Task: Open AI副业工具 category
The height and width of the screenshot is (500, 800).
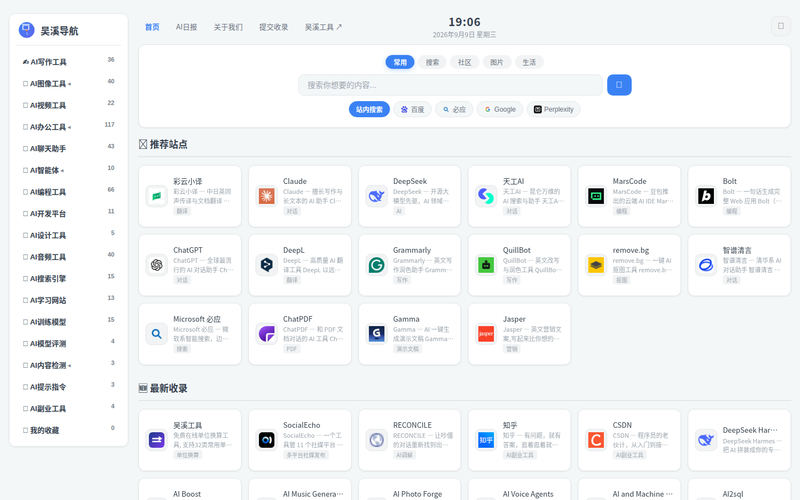Action: click(x=68, y=409)
